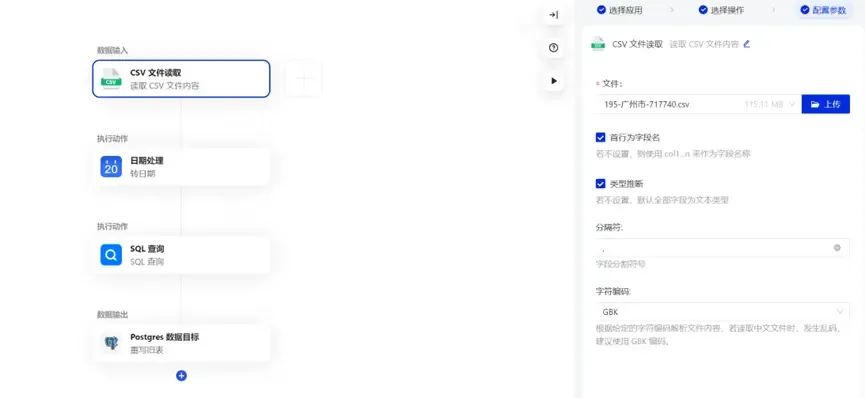Open the 日期处理 calendar icon
Image resolution: width=865 pixels, height=398 pixels.
[x=111, y=167]
